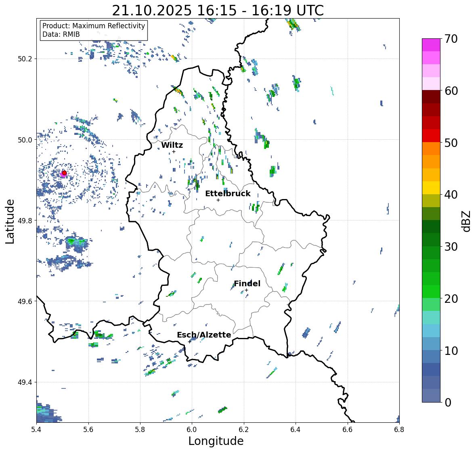Click the red radar site marker
Image resolution: width=476 pixels, height=451 pixels.
pos(64,173)
